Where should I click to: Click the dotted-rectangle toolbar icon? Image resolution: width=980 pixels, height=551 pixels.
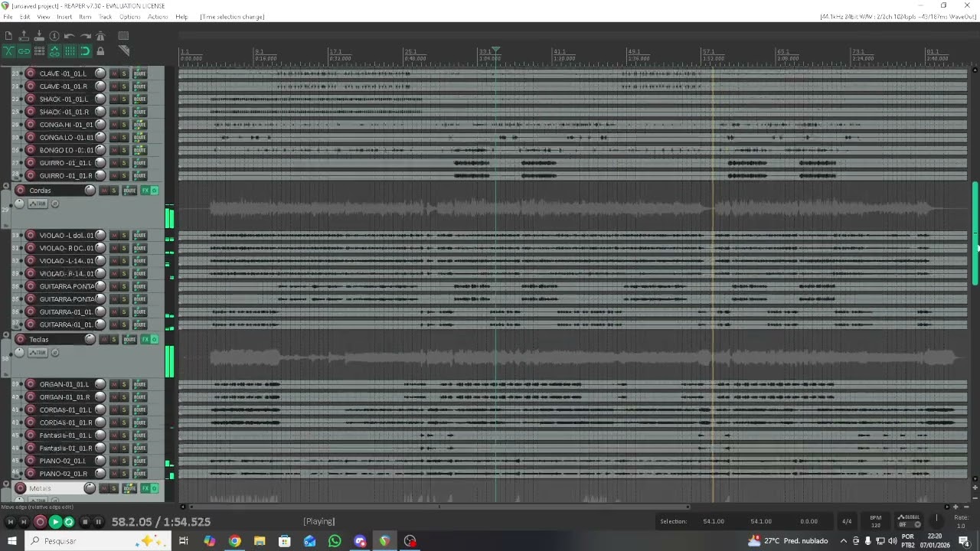[x=123, y=36]
